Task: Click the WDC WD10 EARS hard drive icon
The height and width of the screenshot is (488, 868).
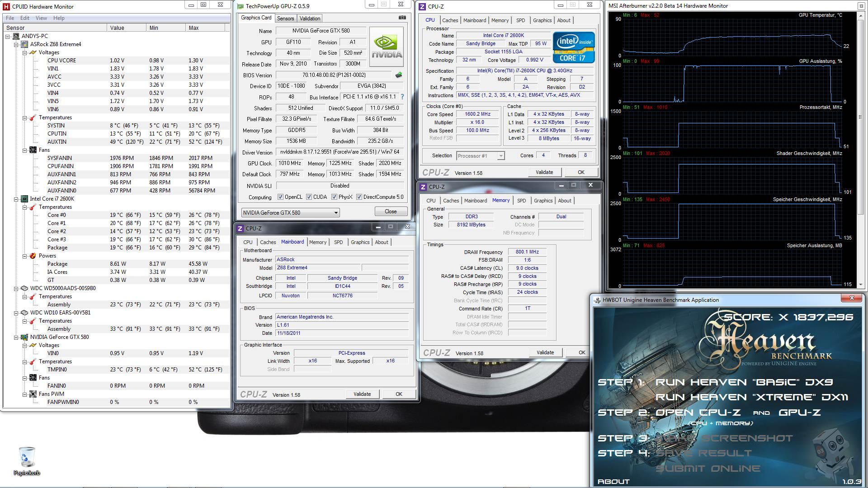Action: click(x=25, y=313)
